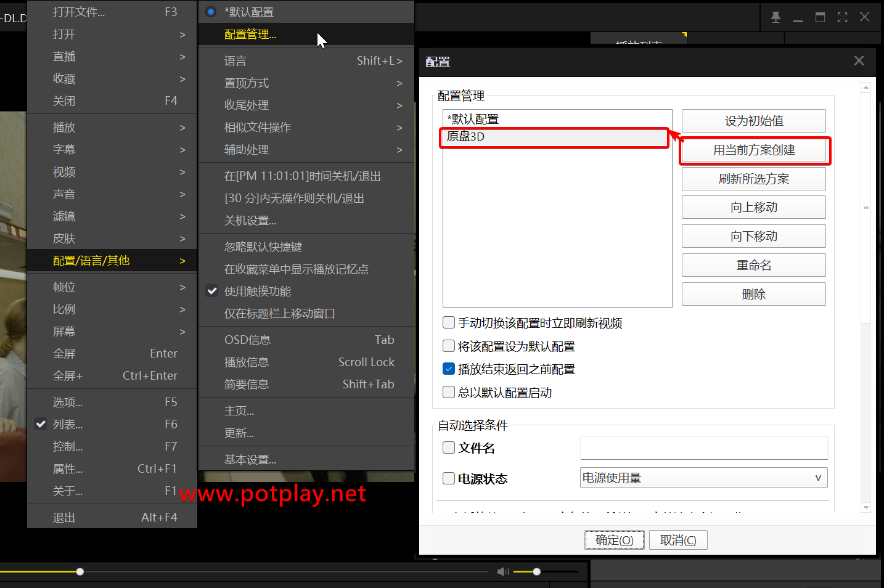Expand the 屏幕 submenu
This screenshot has width=884, height=588.
(x=112, y=332)
